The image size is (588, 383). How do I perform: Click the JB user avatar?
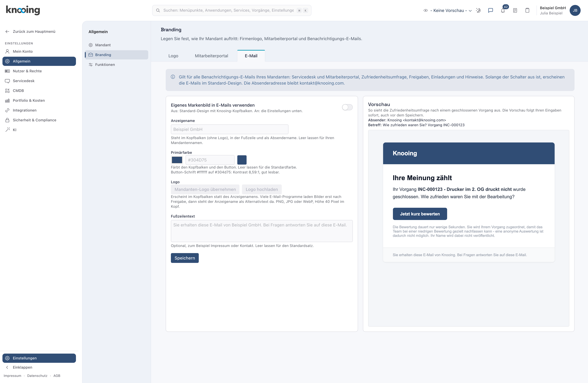(575, 10)
